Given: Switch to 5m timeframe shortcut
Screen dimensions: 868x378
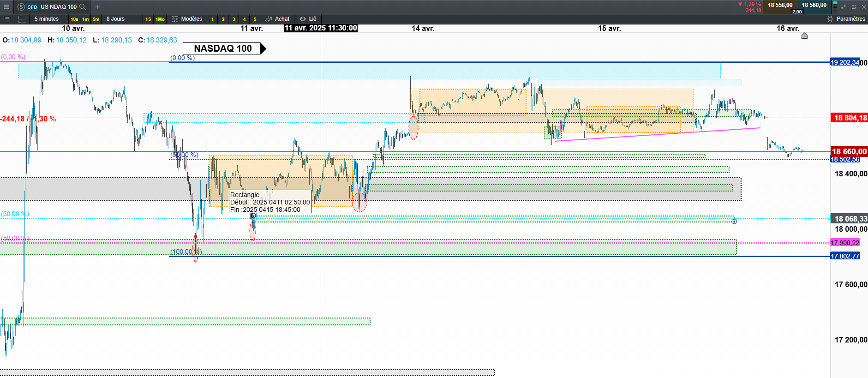Looking at the screenshot, I should [x=96, y=19].
